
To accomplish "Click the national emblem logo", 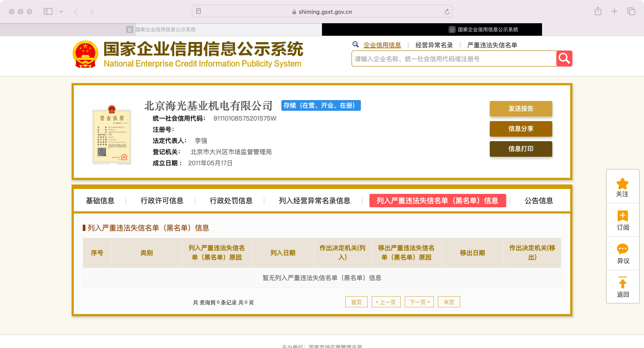I will [x=85, y=54].
